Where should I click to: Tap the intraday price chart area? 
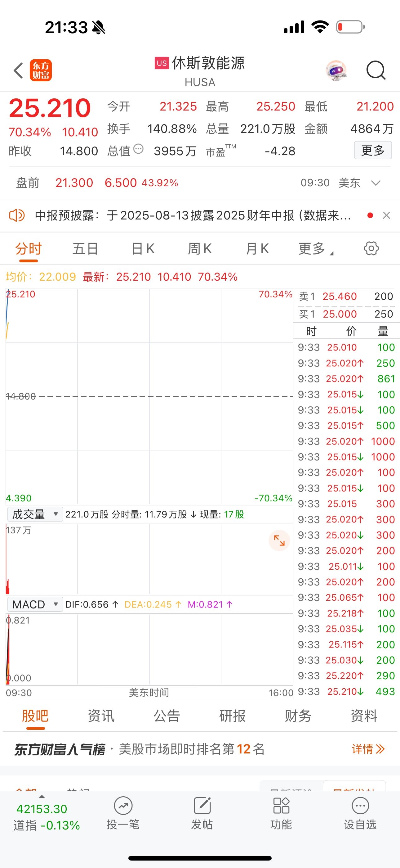[149, 396]
